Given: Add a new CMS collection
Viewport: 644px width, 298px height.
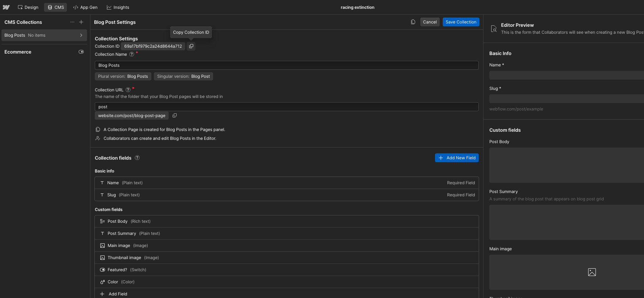Looking at the screenshot, I should click(x=81, y=22).
